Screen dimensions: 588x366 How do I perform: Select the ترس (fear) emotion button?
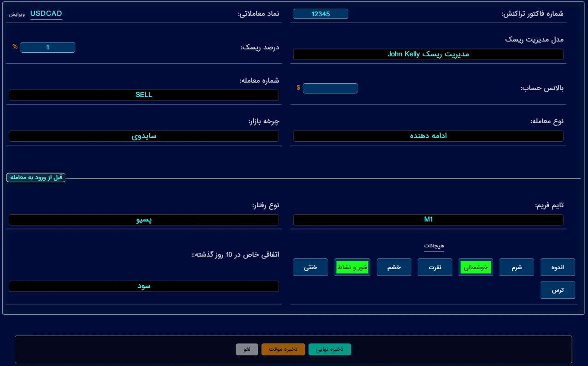558,290
